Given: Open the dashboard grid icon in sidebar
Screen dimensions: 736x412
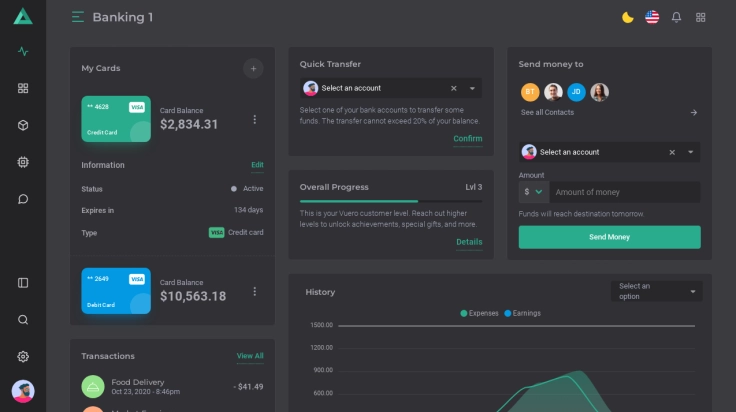Looking at the screenshot, I should pos(23,88).
